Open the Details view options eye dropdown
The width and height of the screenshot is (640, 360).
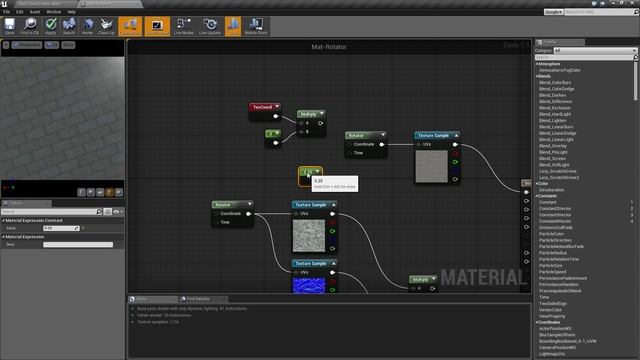point(118,211)
